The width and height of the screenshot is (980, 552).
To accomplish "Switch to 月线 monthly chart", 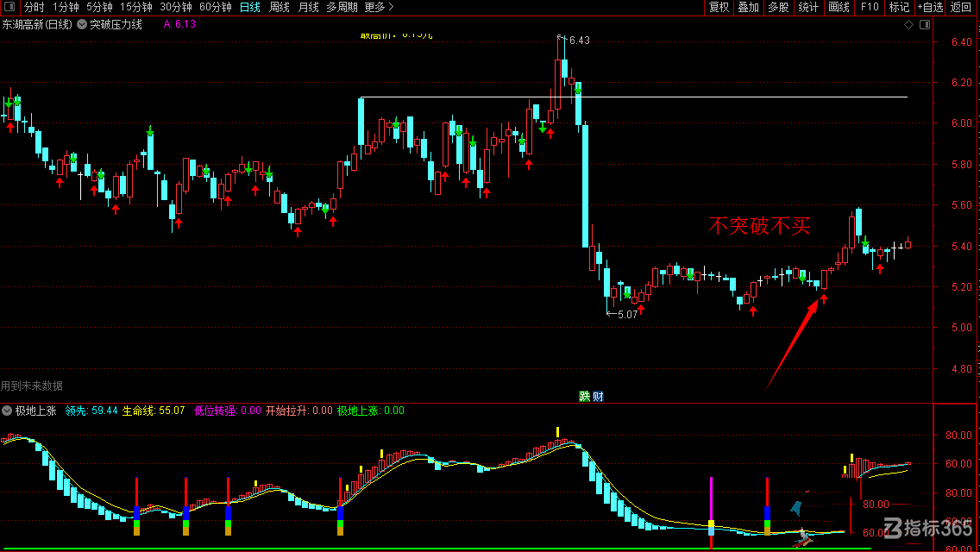I will (x=308, y=8).
